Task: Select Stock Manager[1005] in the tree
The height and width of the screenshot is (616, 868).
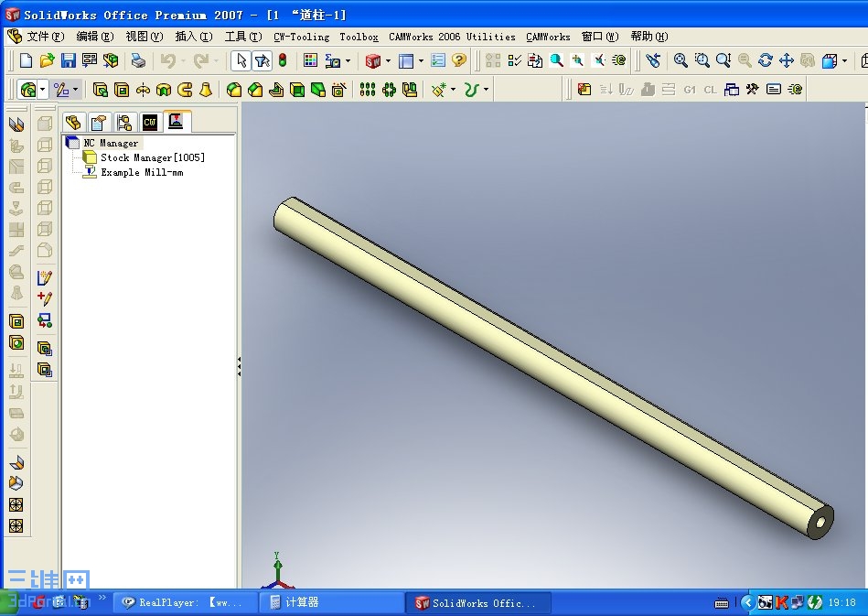Action: [x=152, y=157]
